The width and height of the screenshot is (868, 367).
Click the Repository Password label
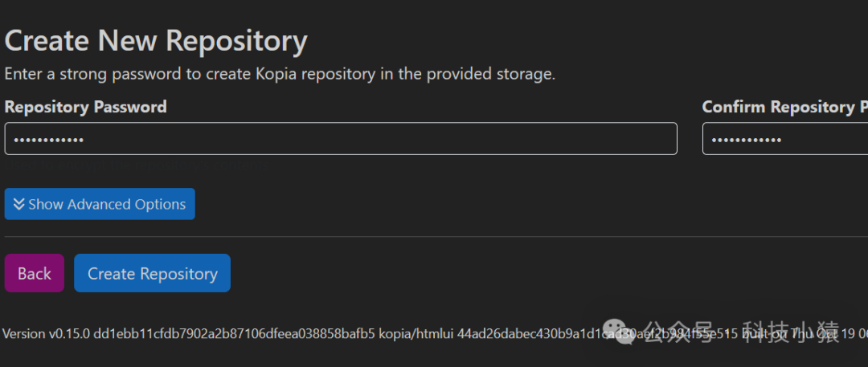(85, 107)
